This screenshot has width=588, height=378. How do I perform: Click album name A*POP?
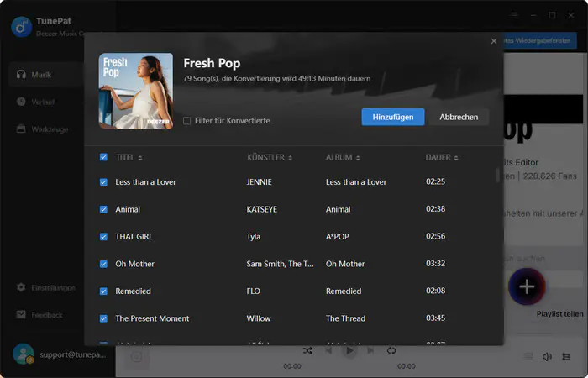coord(338,237)
